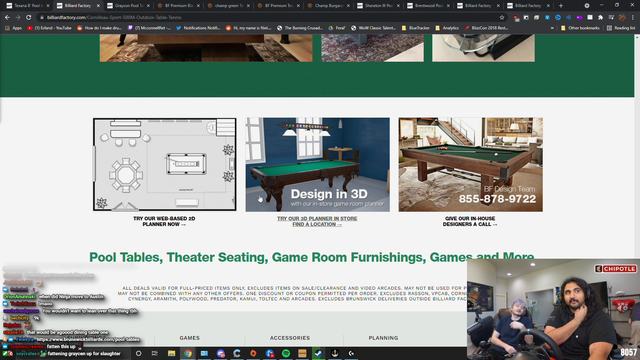Open Logitech G Hub taskbar icon
This screenshot has width=640, height=360.
351,353
